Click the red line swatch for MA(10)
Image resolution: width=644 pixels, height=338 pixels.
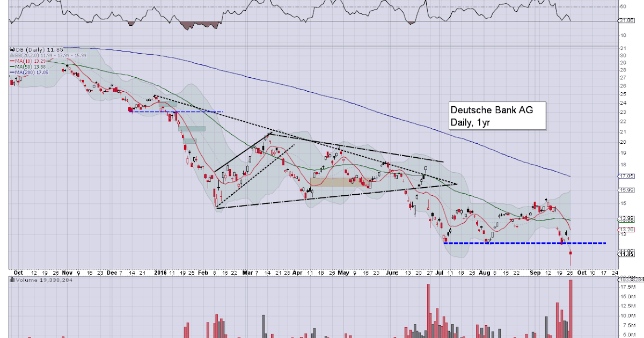pos(12,61)
